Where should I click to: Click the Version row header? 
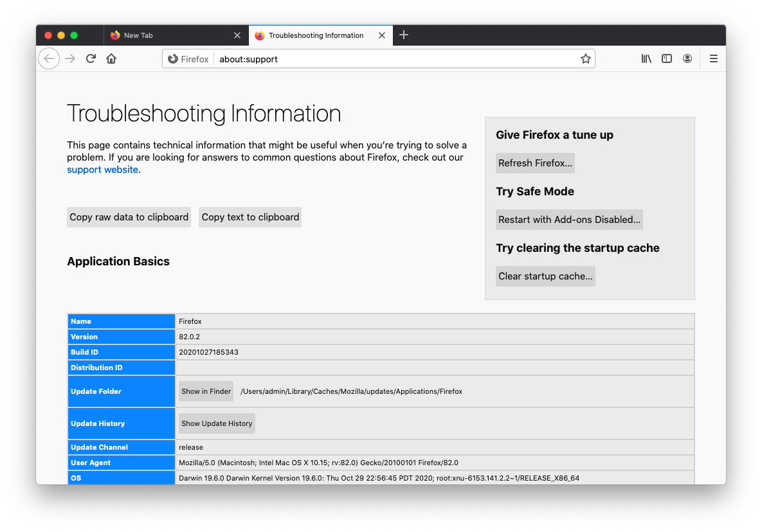tap(121, 337)
